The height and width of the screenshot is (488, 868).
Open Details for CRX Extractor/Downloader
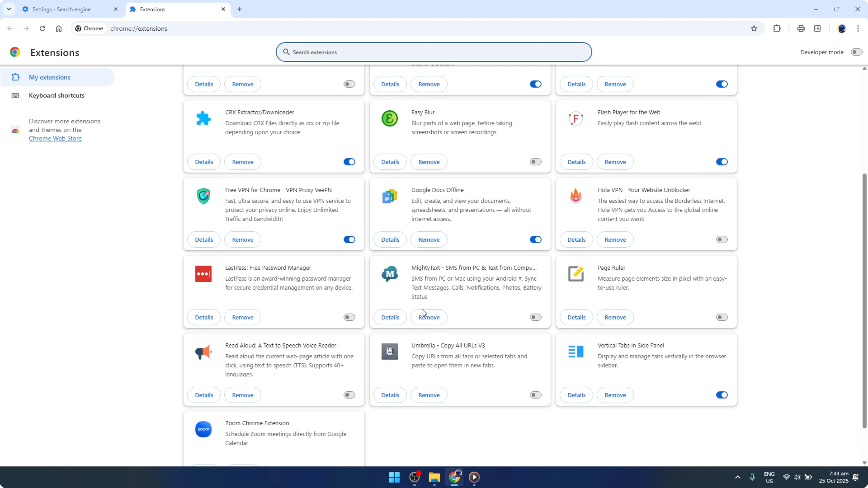pos(204,162)
